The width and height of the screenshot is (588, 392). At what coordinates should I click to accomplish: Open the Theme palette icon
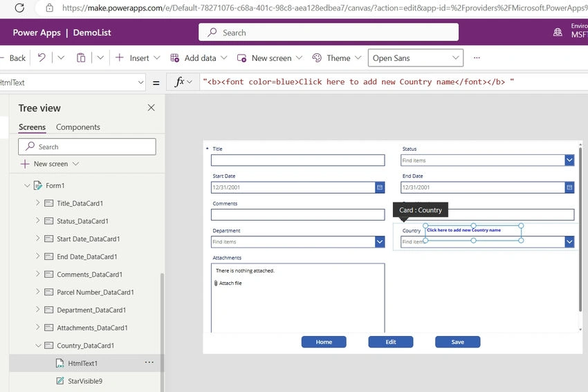pos(317,57)
